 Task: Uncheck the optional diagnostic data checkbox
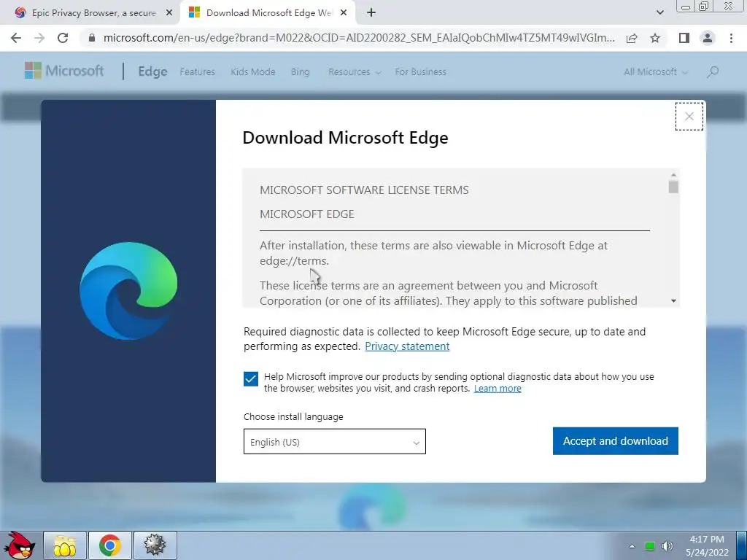[251, 379]
